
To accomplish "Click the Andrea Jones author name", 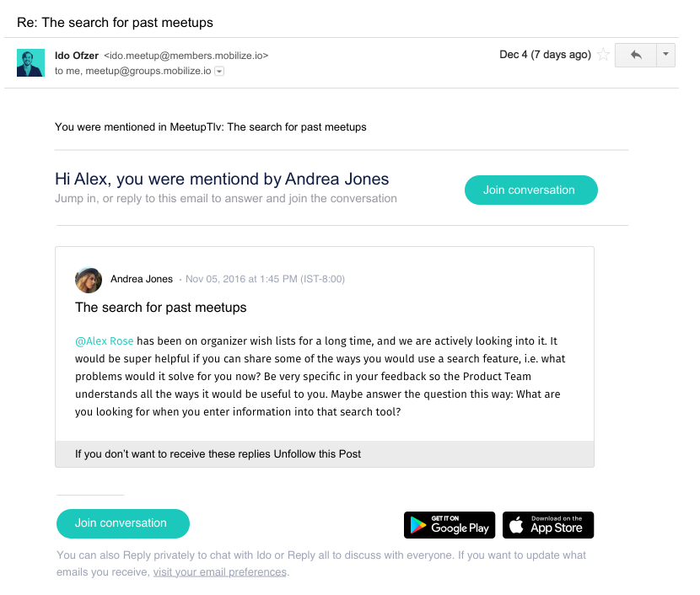I will click(x=142, y=279).
